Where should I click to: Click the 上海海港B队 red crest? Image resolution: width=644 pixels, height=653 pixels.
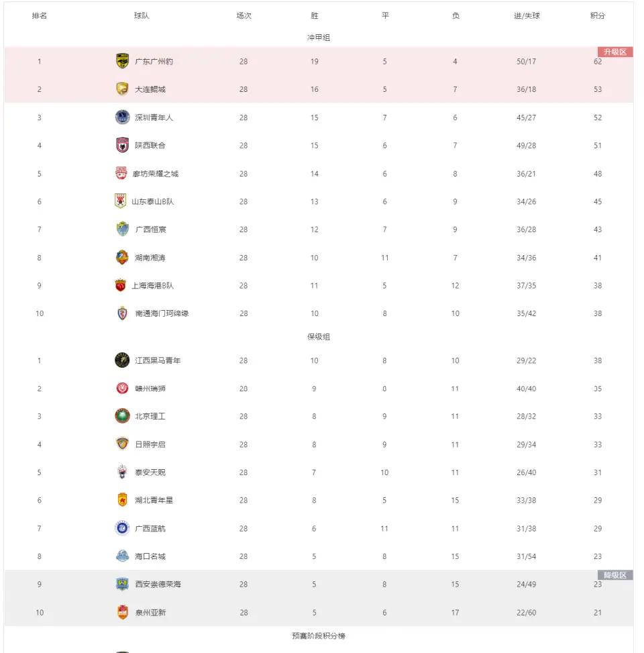120,285
